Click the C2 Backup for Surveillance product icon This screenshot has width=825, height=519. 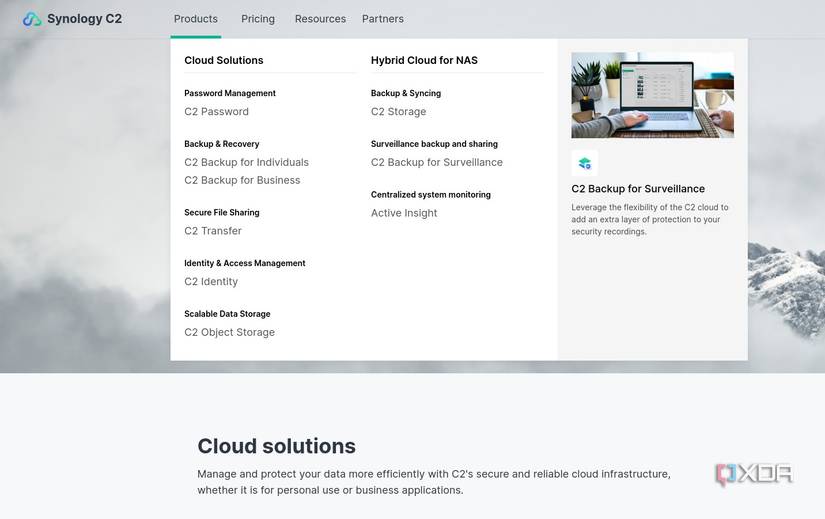tap(585, 163)
